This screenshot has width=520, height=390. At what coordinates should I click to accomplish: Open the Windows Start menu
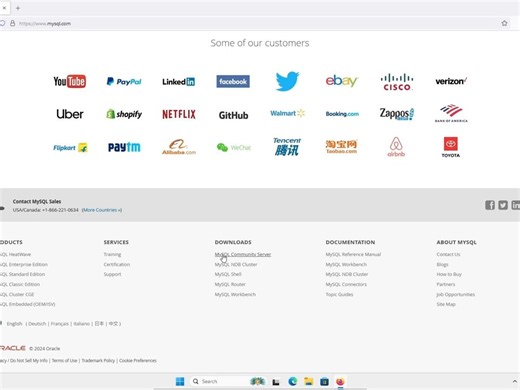[x=180, y=381]
